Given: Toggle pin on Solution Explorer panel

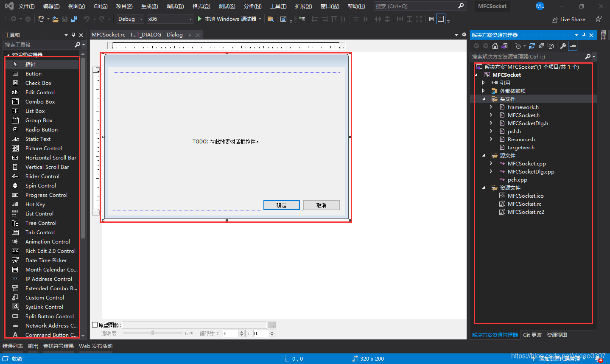Looking at the screenshot, I should pos(584,35).
